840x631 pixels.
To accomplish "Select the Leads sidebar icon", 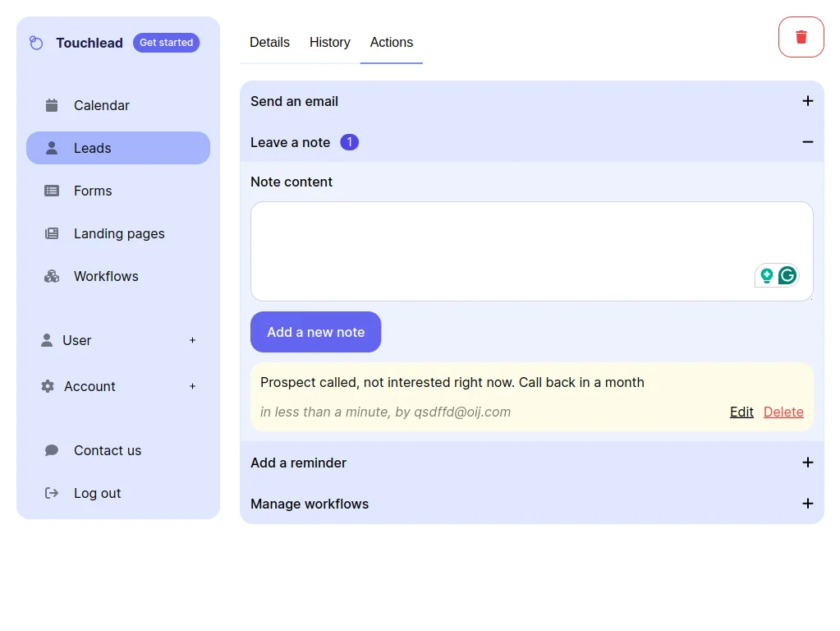I will tap(50, 148).
